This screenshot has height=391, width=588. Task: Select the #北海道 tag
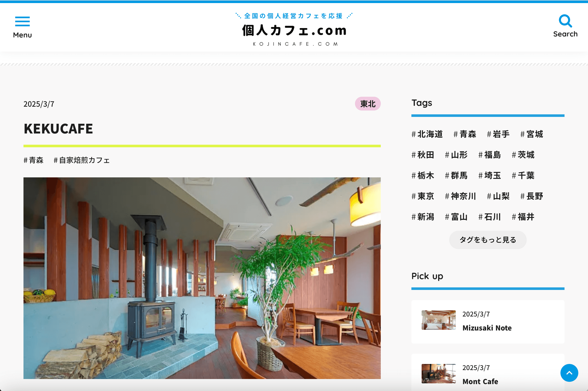point(427,134)
